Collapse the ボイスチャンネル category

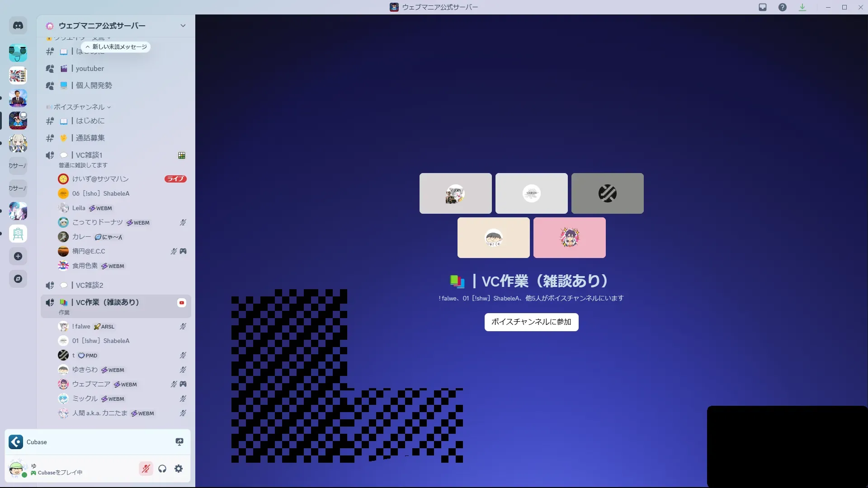click(79, 107)
